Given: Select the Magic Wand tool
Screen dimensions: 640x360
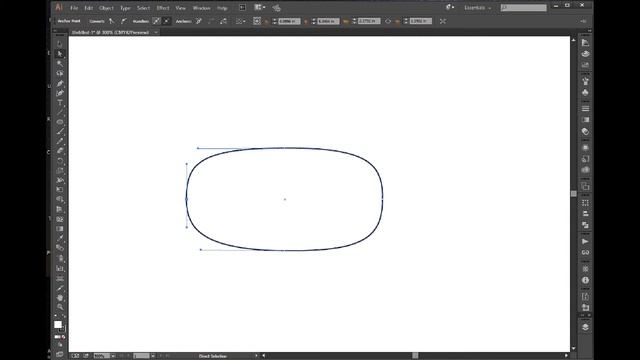Looking at the screenshot, I should pos(60,64).
